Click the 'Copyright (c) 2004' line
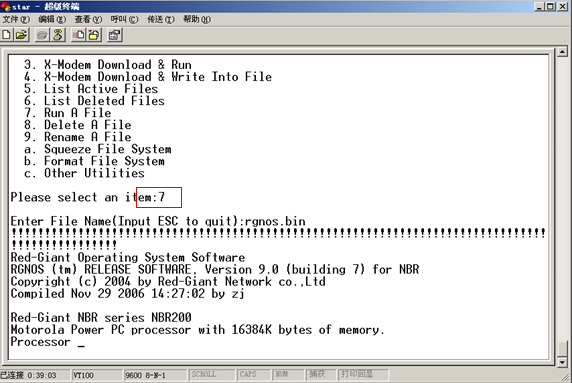The image size is (572, 383). 168,282
